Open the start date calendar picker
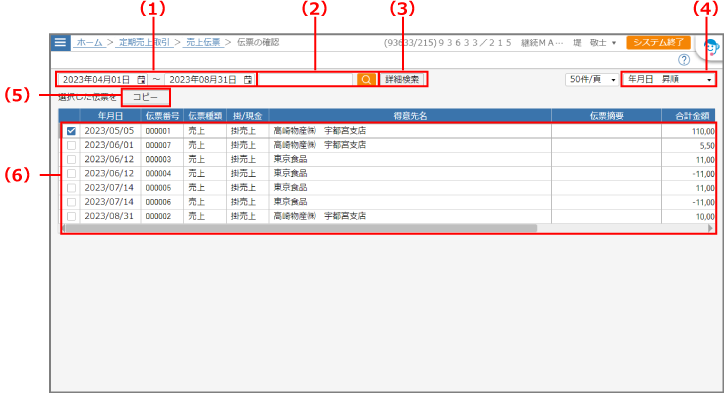The image size is (724, 393). point(141,80)
